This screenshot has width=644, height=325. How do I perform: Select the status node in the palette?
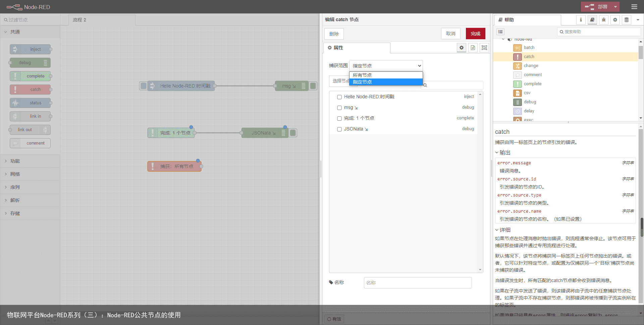(30, 103)
